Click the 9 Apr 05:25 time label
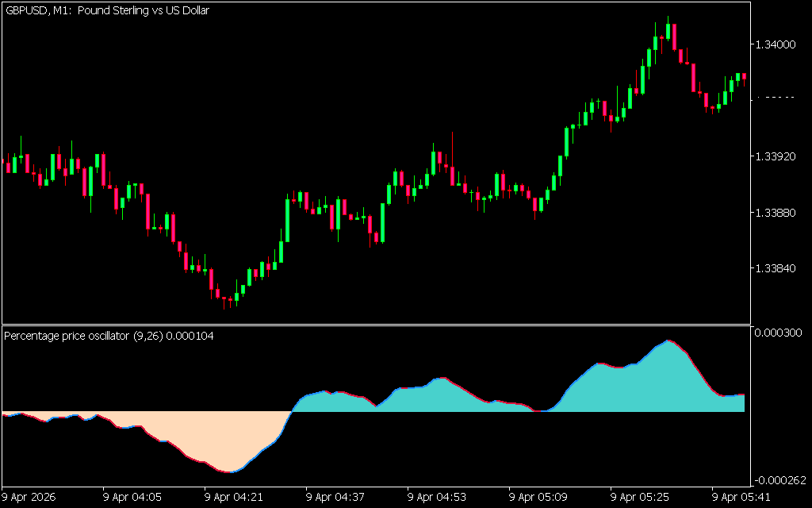The width and height of the screenshot is (812, 508). click(x=641, y=498)
